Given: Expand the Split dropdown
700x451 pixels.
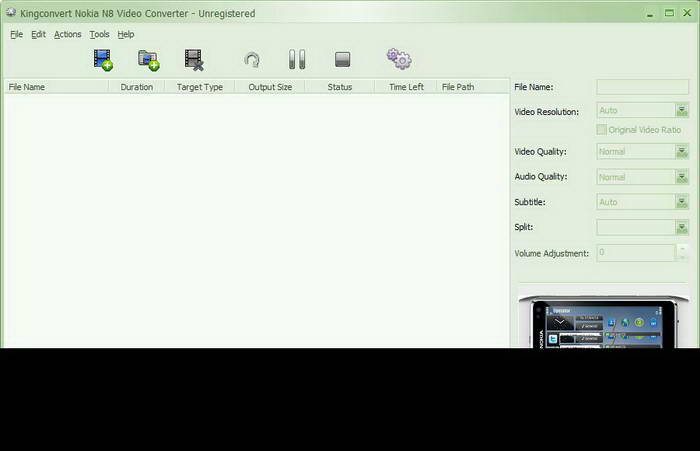Looking at the screenshot, I should [682, 228].
